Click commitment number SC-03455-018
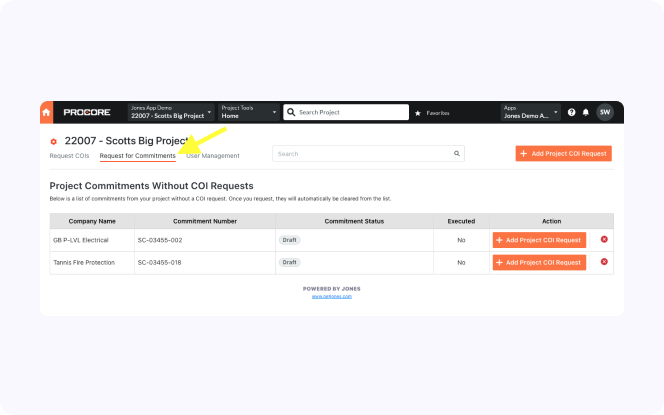 (x=159, y=263)
